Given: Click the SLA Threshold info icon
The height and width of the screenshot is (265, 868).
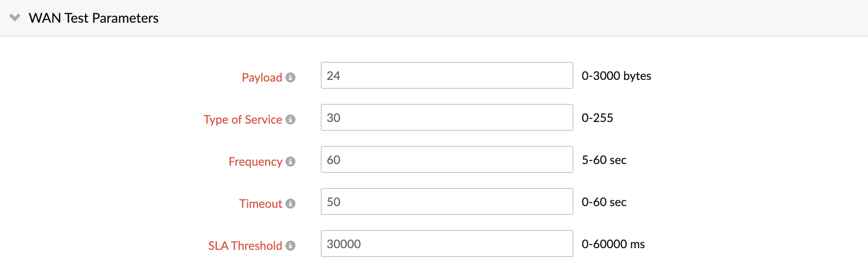Looking at the screenshot, I should tap(291, 246).
